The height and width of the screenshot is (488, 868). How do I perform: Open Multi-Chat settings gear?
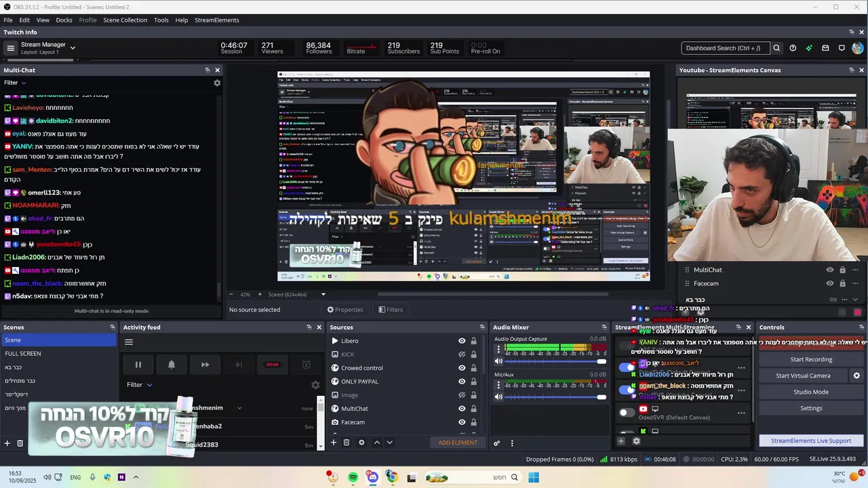pyautogui.click(x=217, y=83)
